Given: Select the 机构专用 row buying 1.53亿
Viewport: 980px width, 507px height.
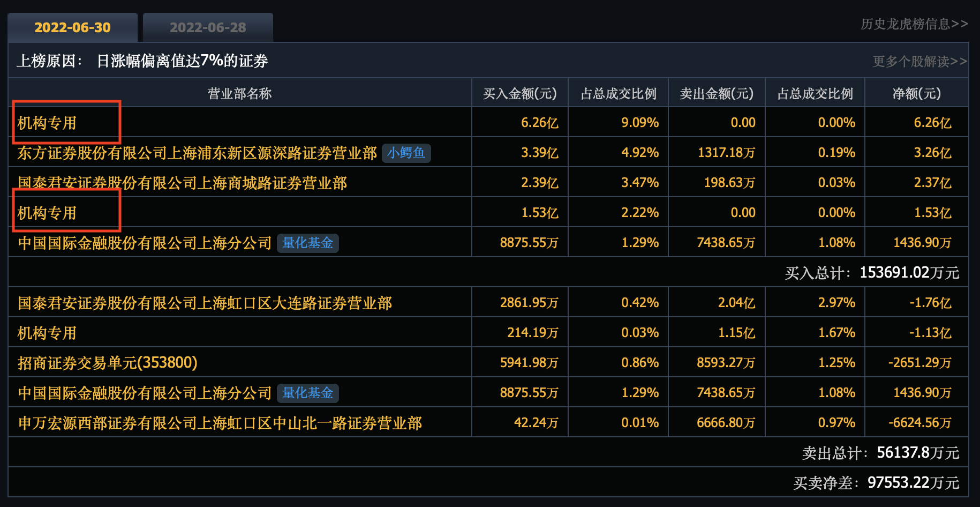Looking at the screenshot, I should (47, 213).
